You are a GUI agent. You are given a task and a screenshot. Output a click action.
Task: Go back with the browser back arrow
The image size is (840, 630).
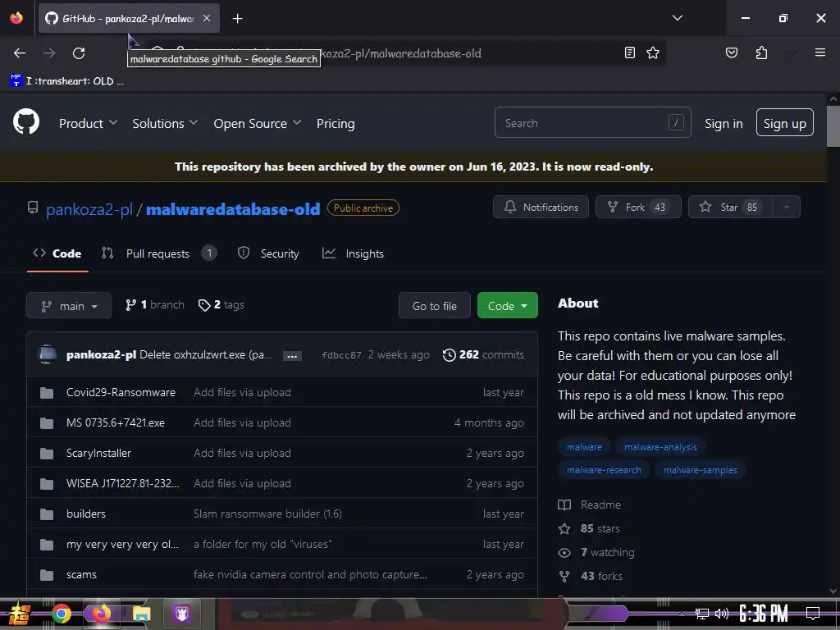[20, 53]
